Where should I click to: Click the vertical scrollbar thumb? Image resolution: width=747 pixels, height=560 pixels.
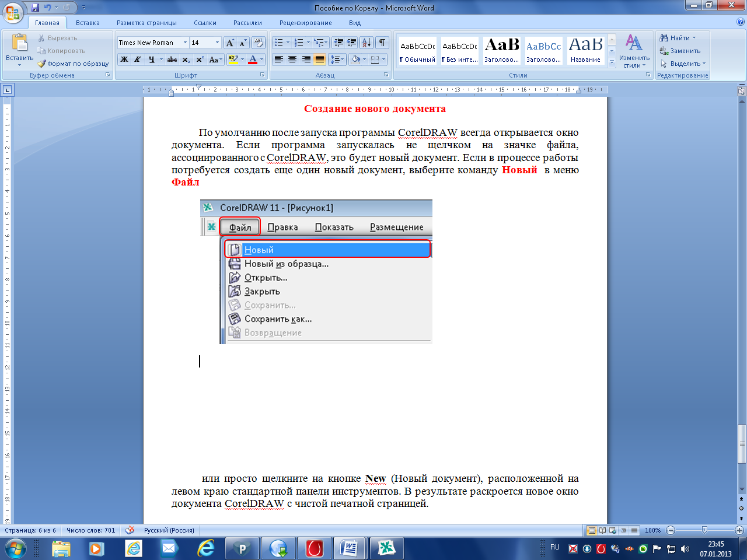[x=742, y=443]
